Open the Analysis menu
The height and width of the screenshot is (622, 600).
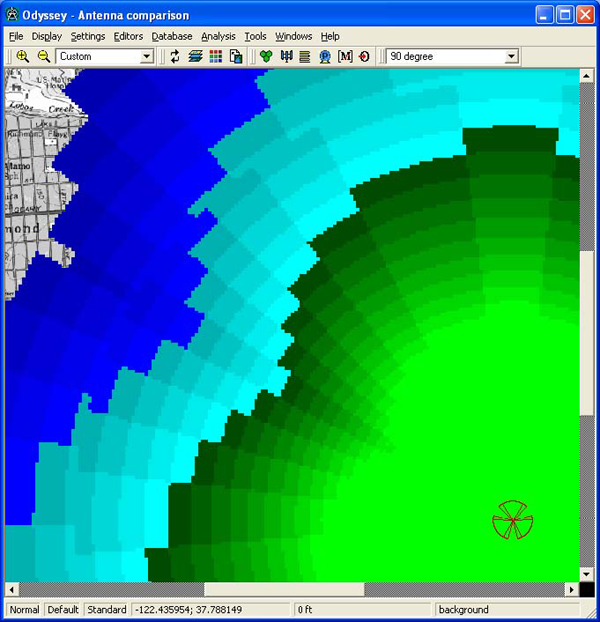pos(218,36)
